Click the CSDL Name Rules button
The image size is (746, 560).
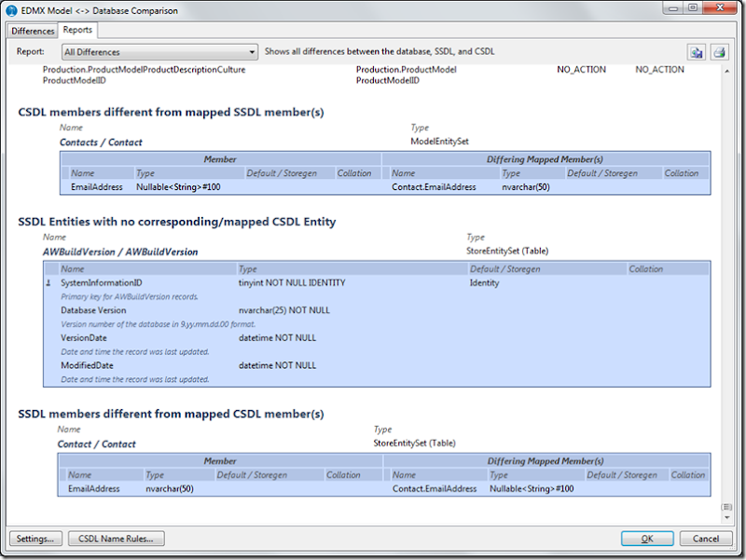pyautogui.click(x=116, y=539)
